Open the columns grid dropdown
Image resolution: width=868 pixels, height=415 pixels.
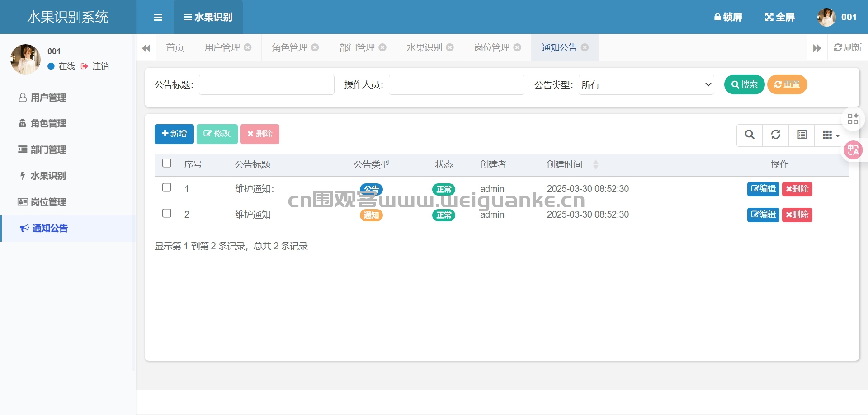click(831, 135)
